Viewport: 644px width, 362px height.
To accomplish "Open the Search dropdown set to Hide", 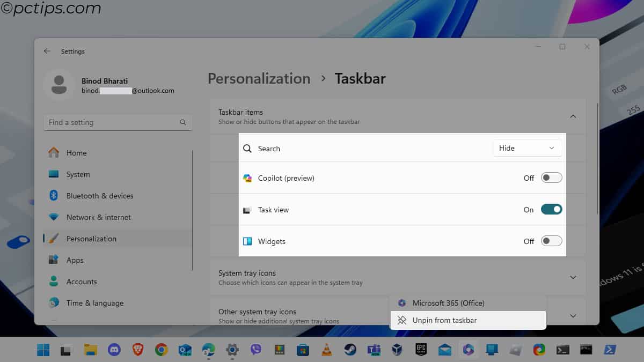I will [526, 149].
